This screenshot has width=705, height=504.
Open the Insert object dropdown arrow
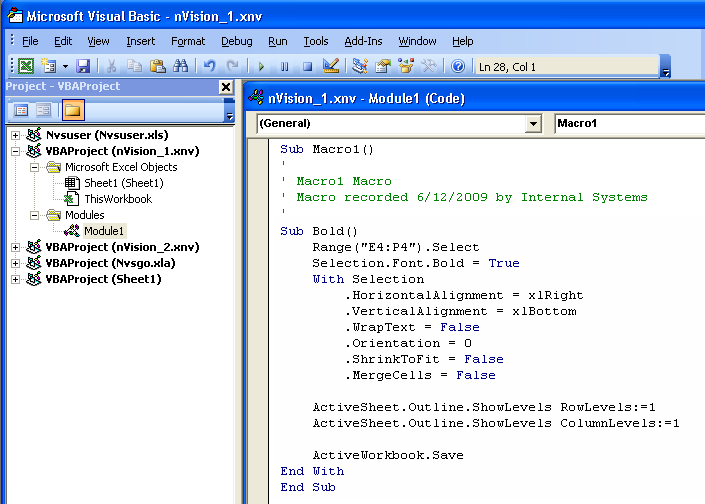pyautogui.click(x=65, y=67)
